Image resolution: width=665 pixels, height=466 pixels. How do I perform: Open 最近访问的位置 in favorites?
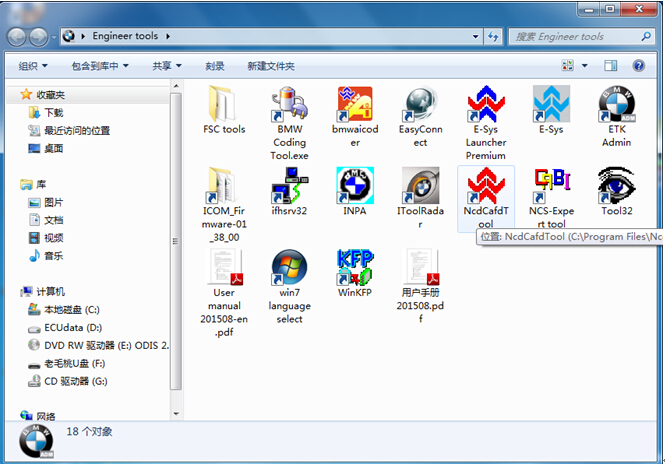(x=69, y=131)
